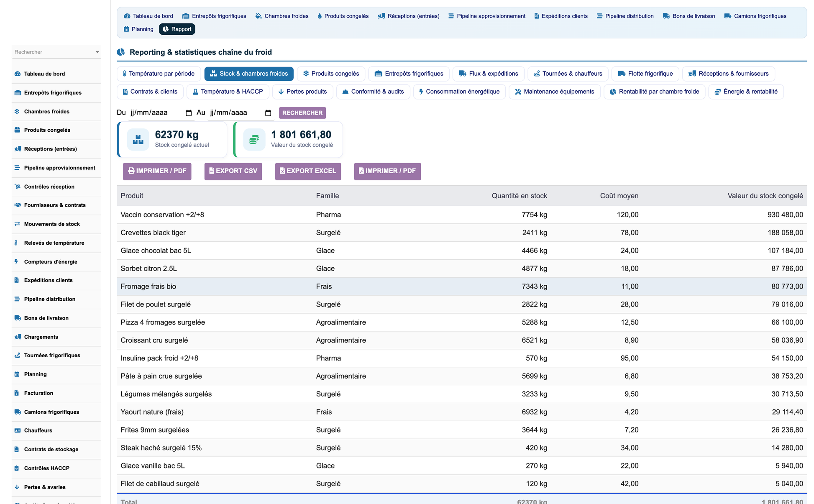This screenshot has height=504, width=814.
Task: Open Chargements in the sidebar
Action: click(x=56, y=337)
